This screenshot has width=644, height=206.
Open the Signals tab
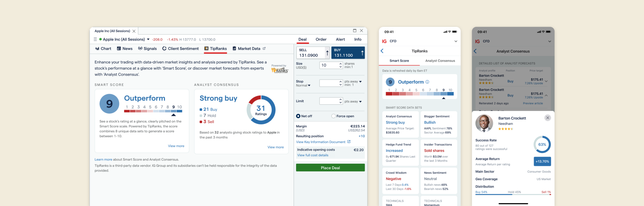[x=147, y=49]
